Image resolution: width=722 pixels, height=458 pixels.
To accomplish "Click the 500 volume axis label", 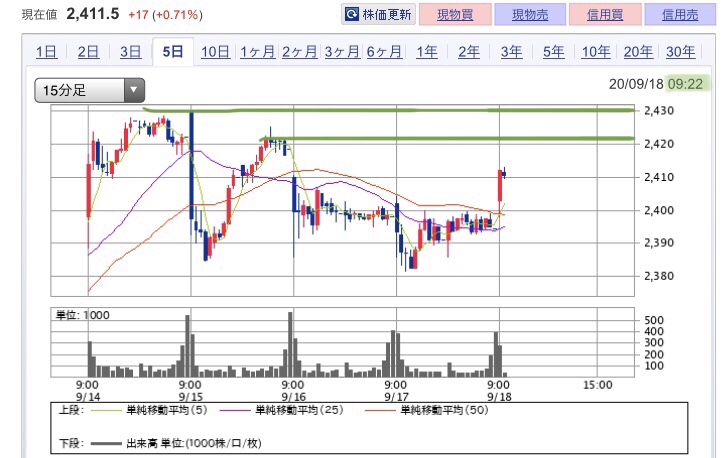I will click(654, 320).
